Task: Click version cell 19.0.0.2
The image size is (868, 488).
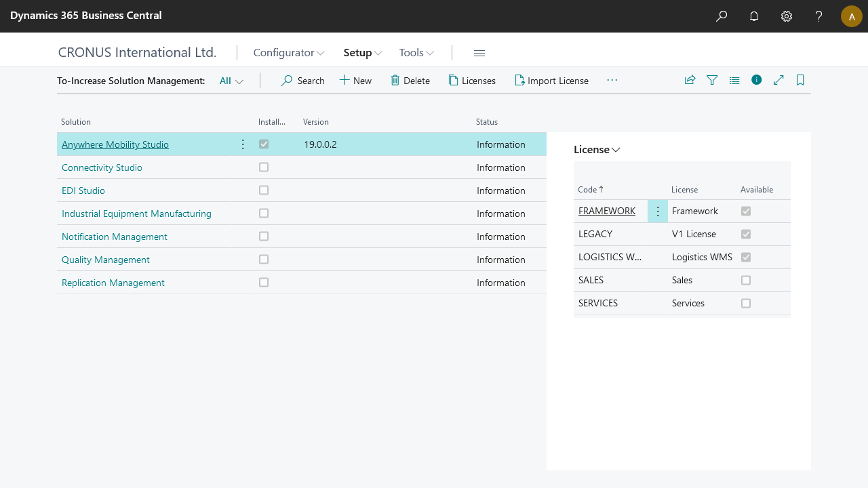Action: (320, 144)
